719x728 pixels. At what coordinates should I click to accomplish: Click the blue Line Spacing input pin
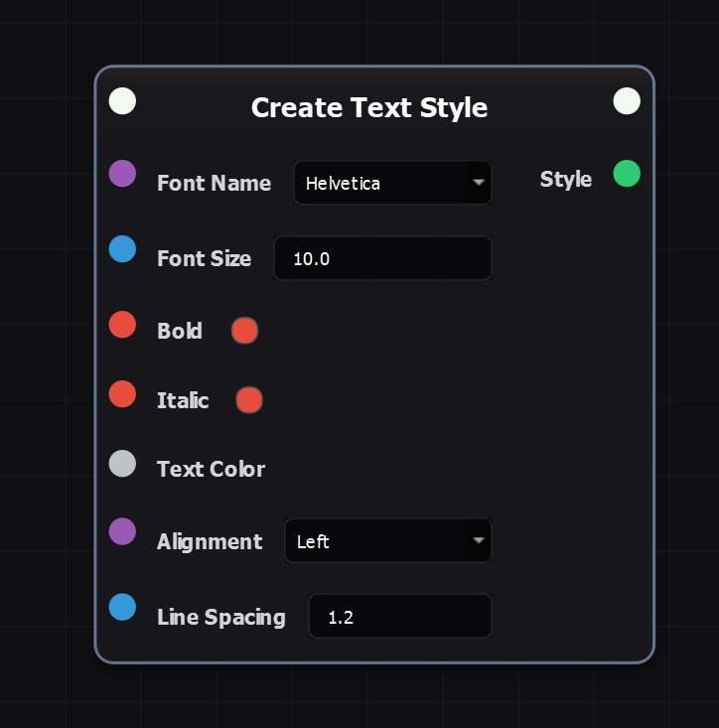(122, 607)
